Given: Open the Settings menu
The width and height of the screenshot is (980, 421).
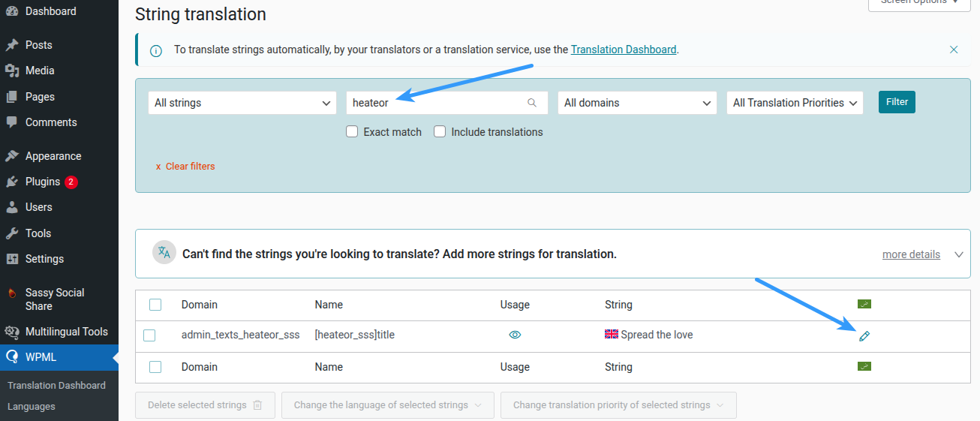Looking at the screenshot, I should coord(59,259).
